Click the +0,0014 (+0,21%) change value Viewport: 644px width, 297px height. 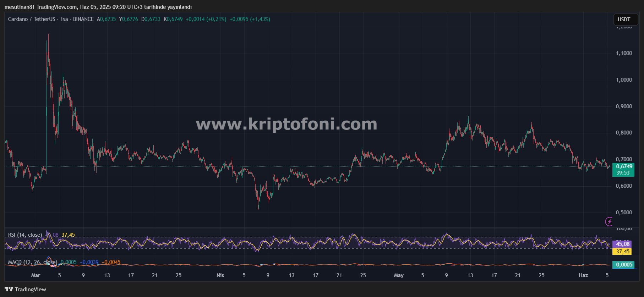(x=206, y=19)
